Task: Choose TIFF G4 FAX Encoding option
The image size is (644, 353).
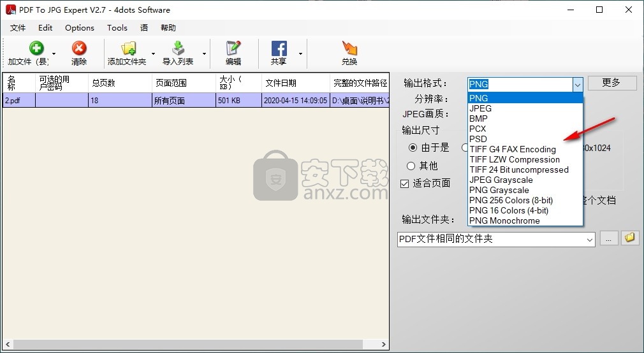Action: point(525,149)
